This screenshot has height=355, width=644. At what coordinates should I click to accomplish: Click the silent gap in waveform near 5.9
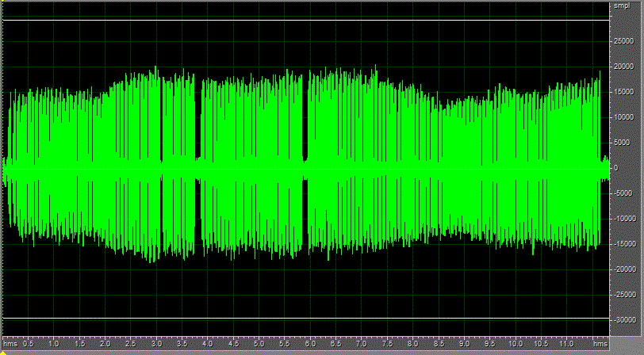click(x=305, y=169)
